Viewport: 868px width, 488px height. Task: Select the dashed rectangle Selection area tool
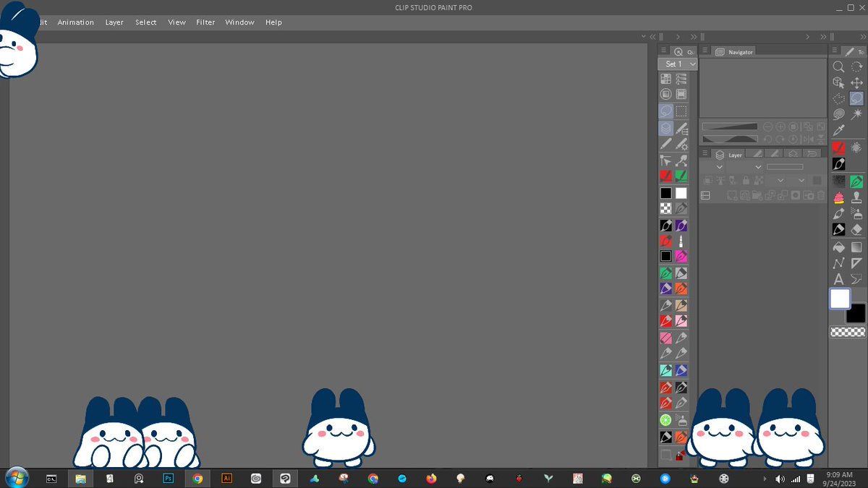pos(838,99)
